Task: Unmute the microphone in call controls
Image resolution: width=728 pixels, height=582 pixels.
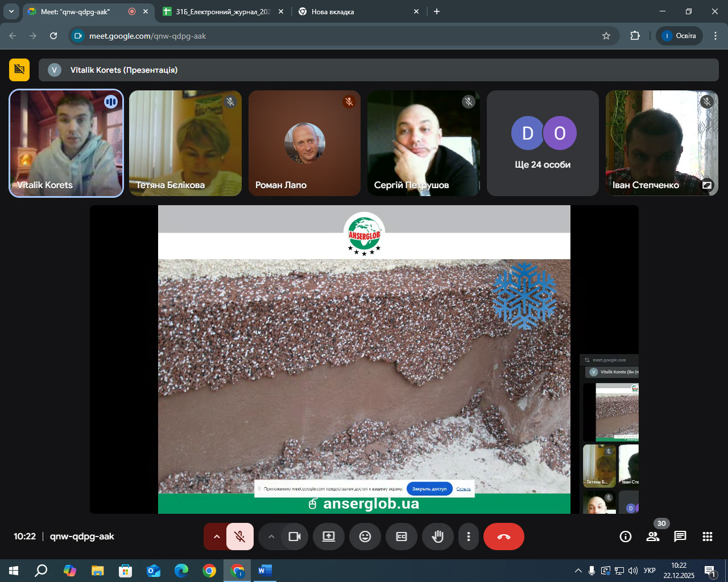Action: click(240, 537)
